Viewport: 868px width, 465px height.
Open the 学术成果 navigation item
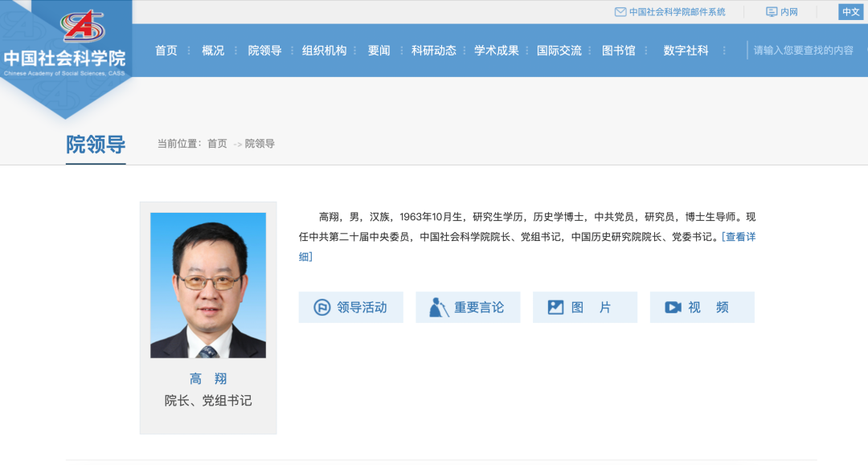pos(497,51)
